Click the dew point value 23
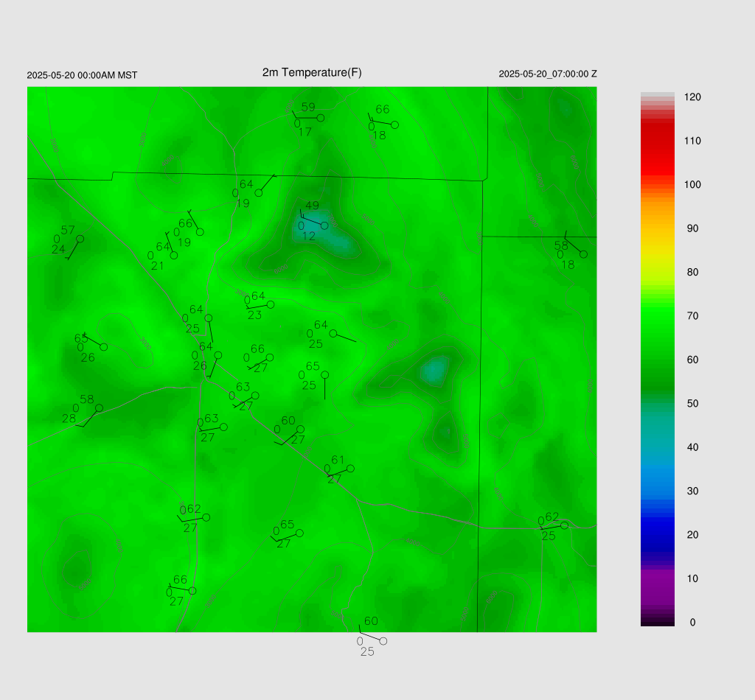Viewport: 755px width, 700px height. tap(254, 315)
